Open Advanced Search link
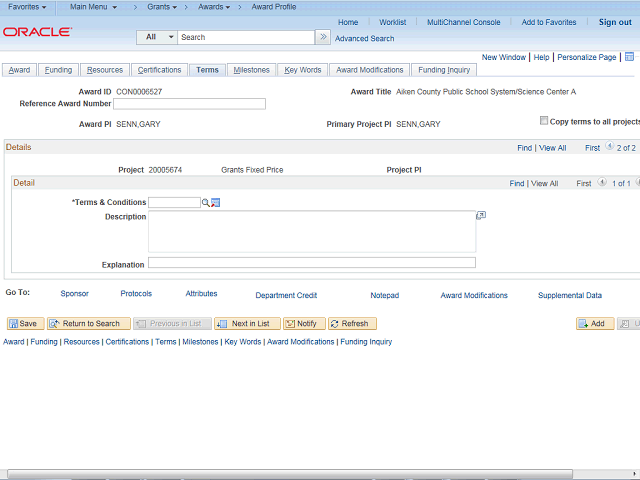This screenshot has width=640, height=480. (364, 38)
